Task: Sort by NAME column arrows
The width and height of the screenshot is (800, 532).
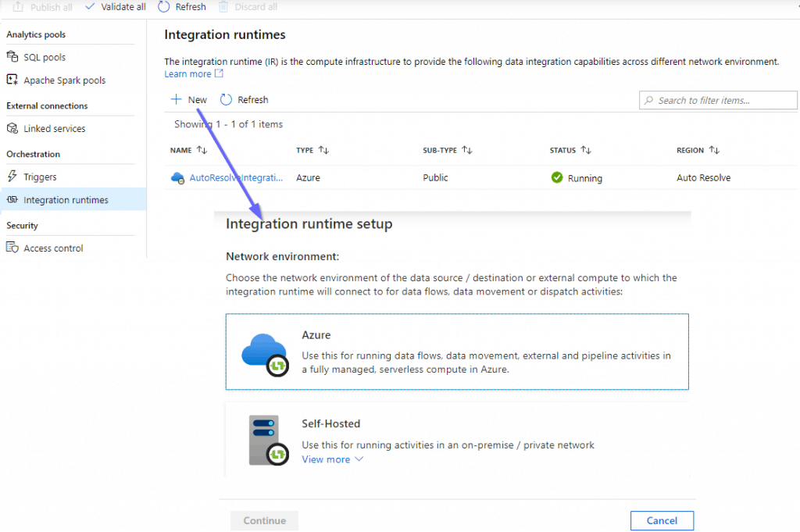Action: (x=202, y=150)
